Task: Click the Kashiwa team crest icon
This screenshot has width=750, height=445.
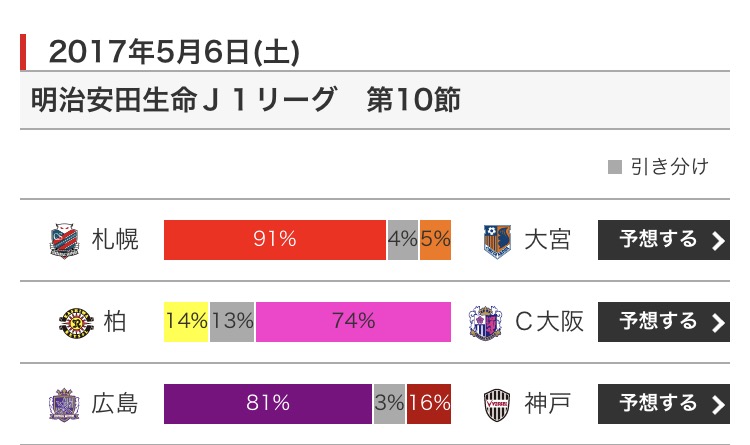Action: tap(74, 322)
